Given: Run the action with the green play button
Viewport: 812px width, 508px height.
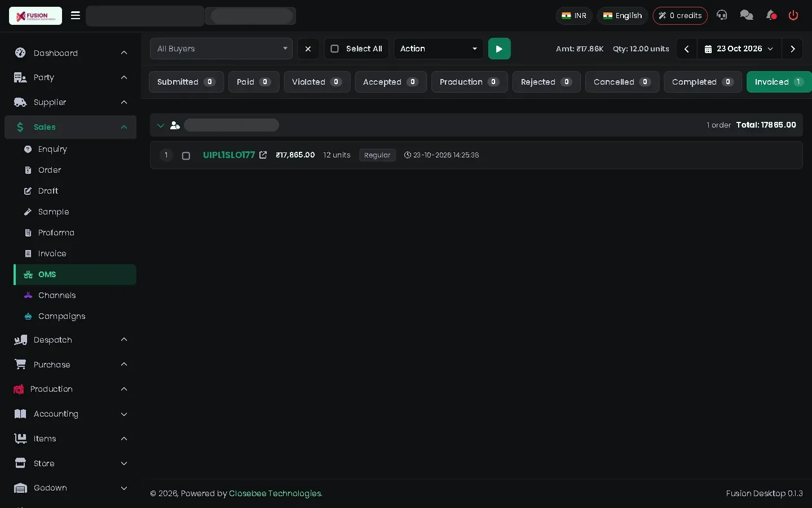Looking at the screenshot, I should (x=499, y=49).
